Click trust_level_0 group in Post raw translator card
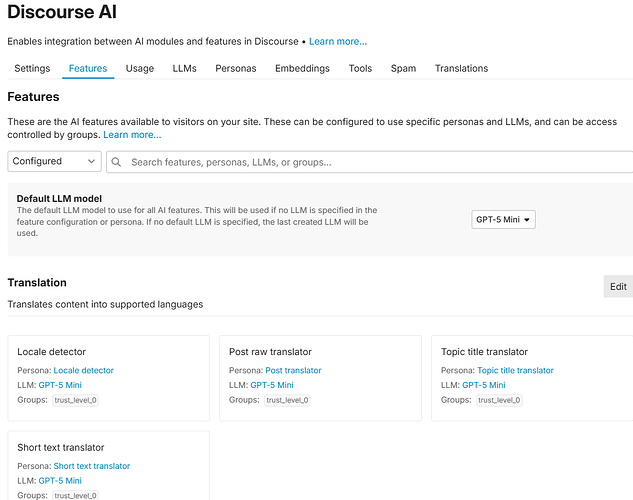This screenshot has height=500, width=633. 287,400
